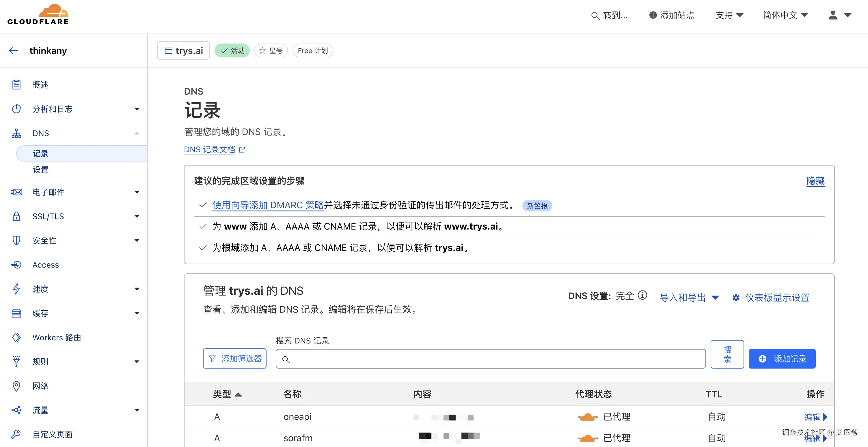Open the 概述 overview sidebar icon
The height and width of the screenshot is (447, 868).
click(x=16, y=85)
